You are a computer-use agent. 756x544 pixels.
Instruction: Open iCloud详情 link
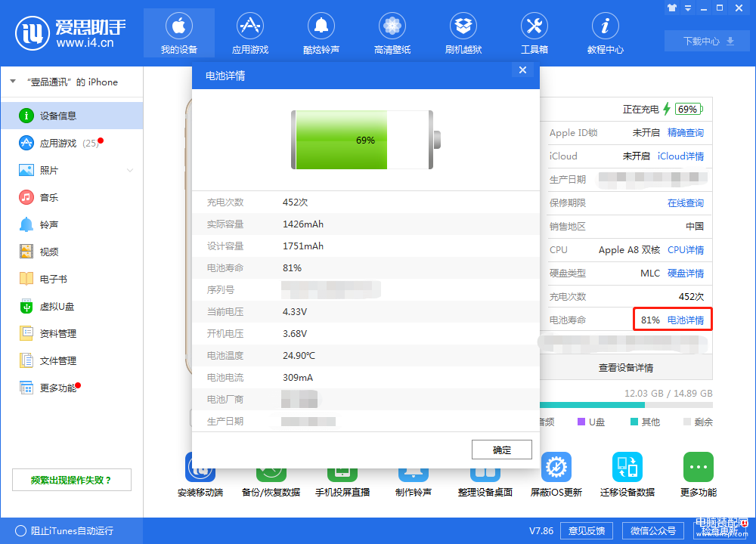tap(680, 156)
